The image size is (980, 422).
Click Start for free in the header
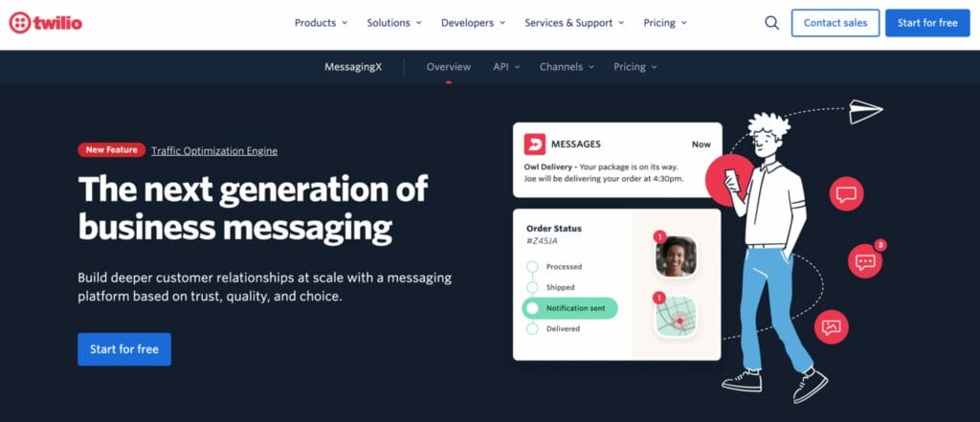927,23
